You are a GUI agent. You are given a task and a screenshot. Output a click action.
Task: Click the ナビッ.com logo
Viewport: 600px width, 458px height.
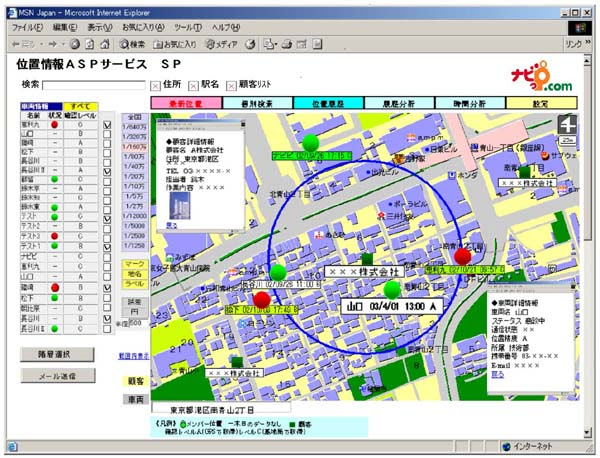(542, 77)
